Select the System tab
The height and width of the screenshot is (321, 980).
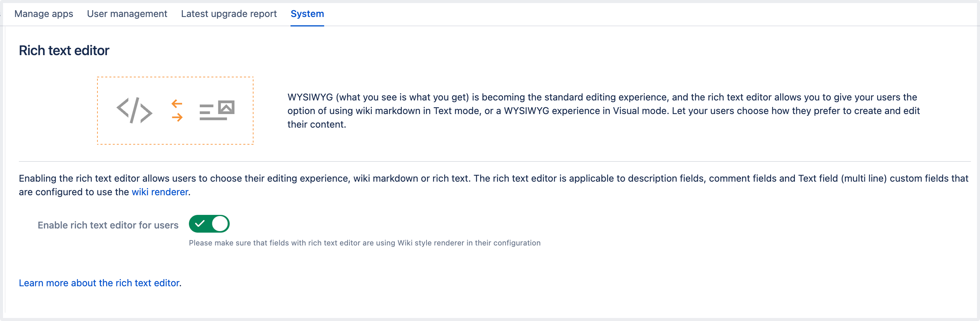307,14
